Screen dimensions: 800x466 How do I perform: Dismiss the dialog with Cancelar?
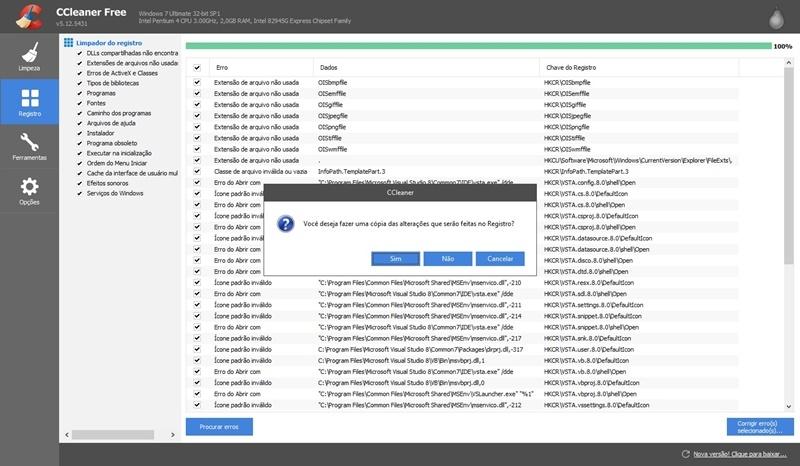(x=500, y=259)
